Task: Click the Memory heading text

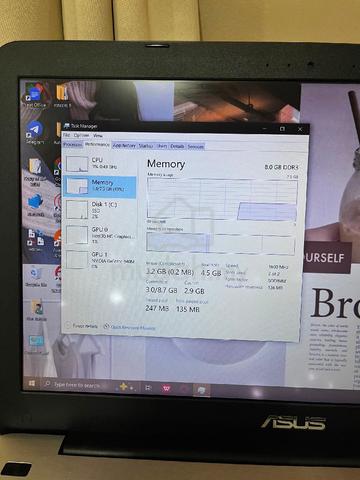Action: click(x=166, y=164)
